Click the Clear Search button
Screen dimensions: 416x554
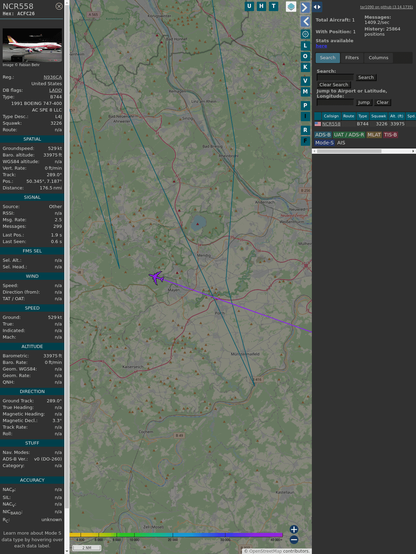[x=334, y=85]
